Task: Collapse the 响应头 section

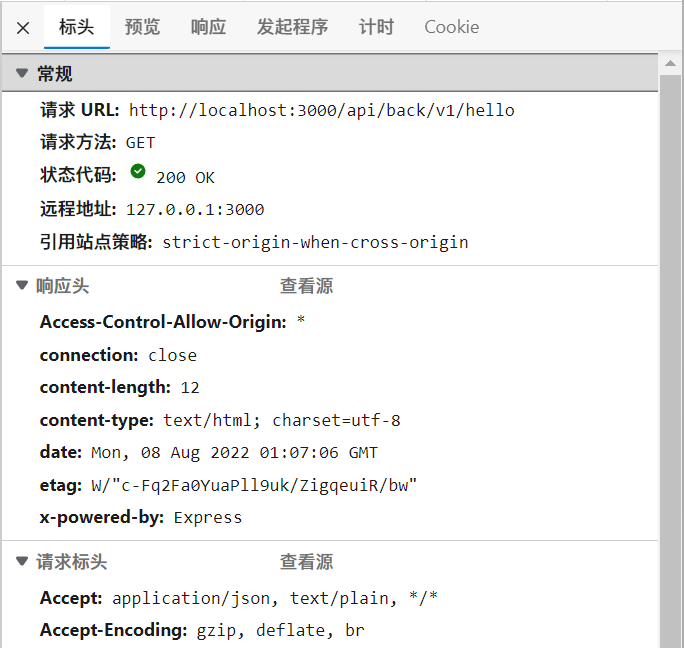Action: click(23, 286)
